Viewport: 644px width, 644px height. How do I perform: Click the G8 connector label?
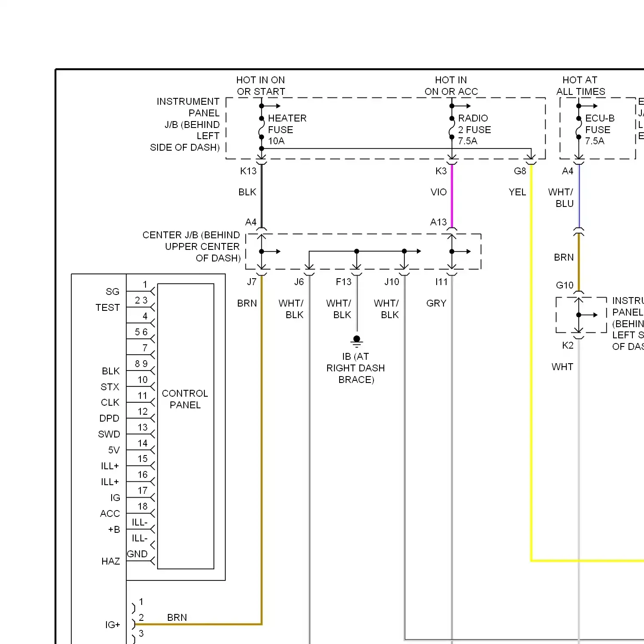point(520,171)
